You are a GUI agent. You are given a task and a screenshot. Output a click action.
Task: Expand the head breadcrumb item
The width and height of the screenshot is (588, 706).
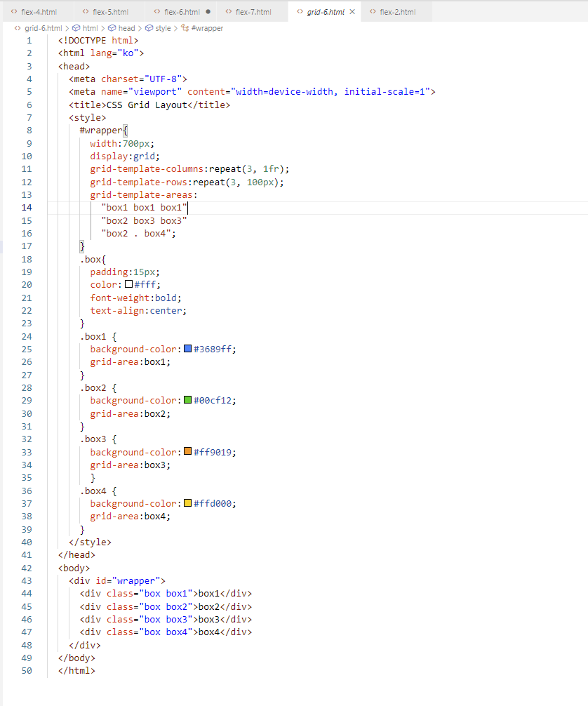(x=126, y=28)
